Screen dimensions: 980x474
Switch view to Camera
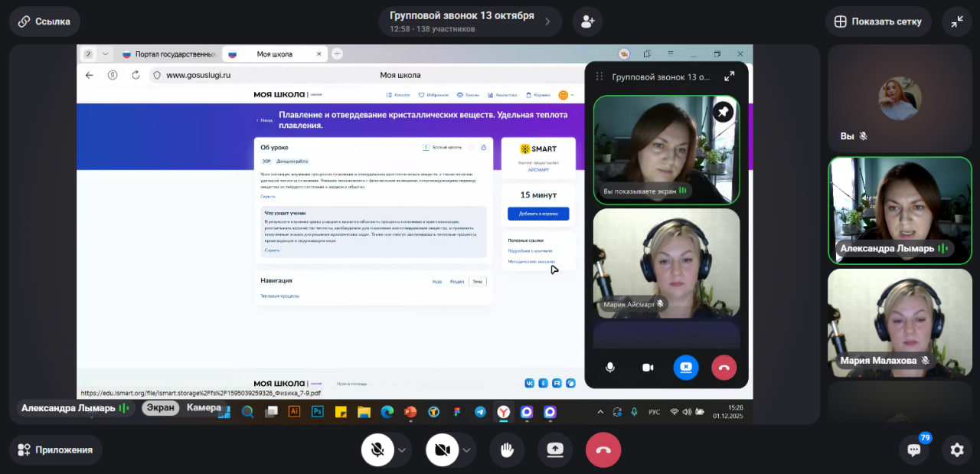coord(204,408)
